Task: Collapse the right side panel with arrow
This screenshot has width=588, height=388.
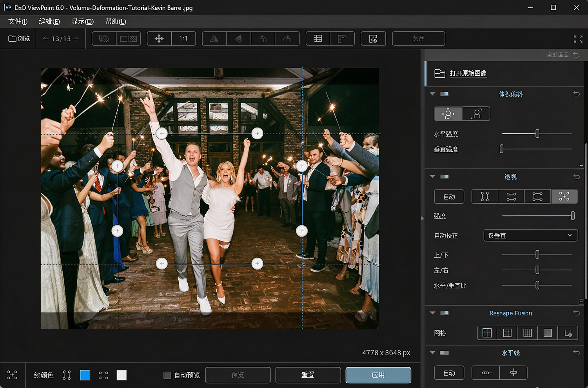Action: pyautogui.click(x=423, y=218)
